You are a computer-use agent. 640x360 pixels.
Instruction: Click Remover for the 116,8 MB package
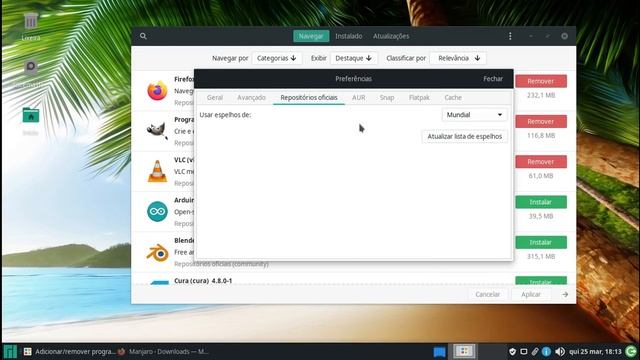point(541,121)
